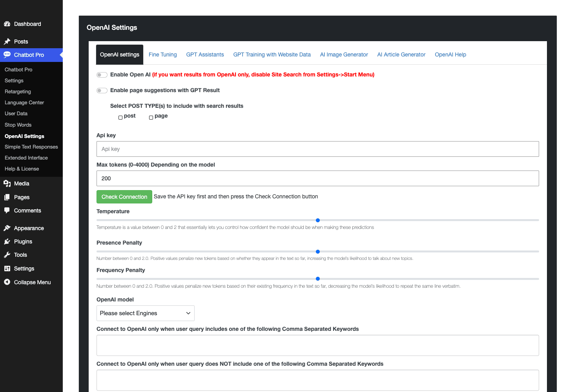The height and width of the screenshot is (392, 565).
Task: Open the Chatbot Pro Settings submenu link
Action: (x=14, y=80)
